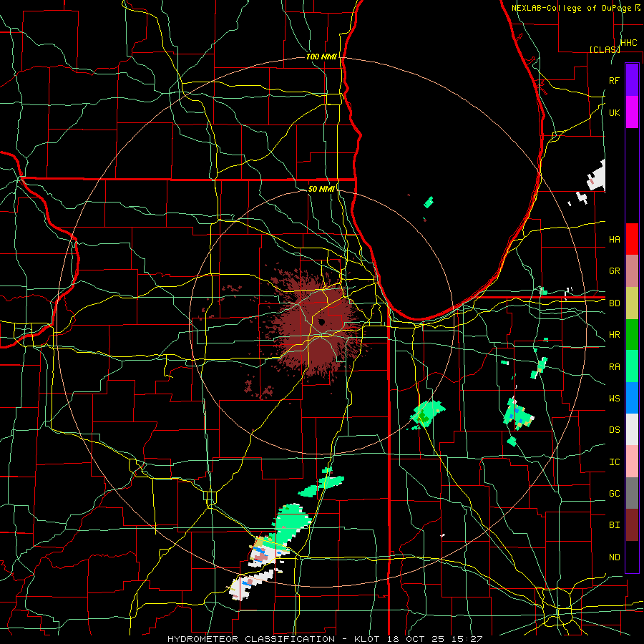The width and height of the screenshot is (644, 644).
Task: Click the "50 NMI" range ring label
Action: pos(321,189)
